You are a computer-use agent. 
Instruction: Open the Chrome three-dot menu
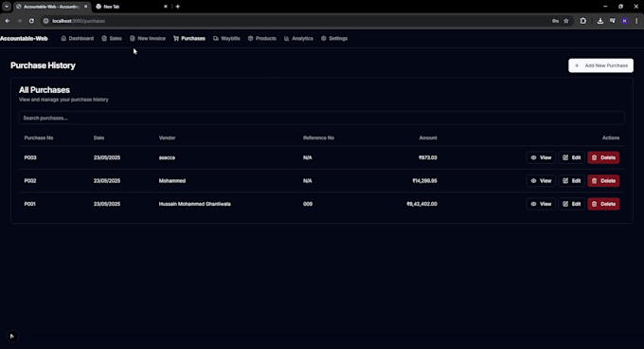click(636, 21)
